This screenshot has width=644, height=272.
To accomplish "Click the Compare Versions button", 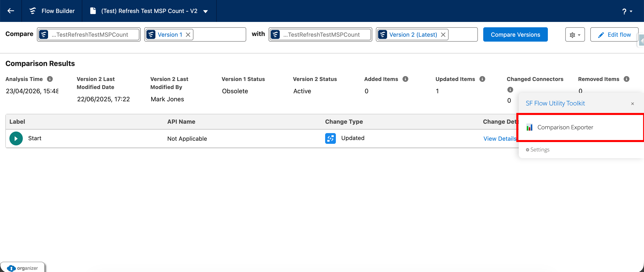I will click(515, 34).
